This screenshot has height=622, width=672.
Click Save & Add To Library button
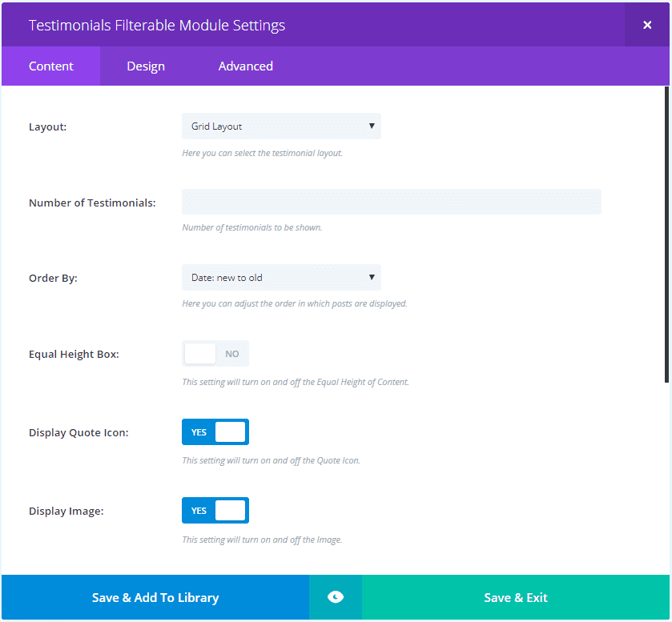[155, 597]
